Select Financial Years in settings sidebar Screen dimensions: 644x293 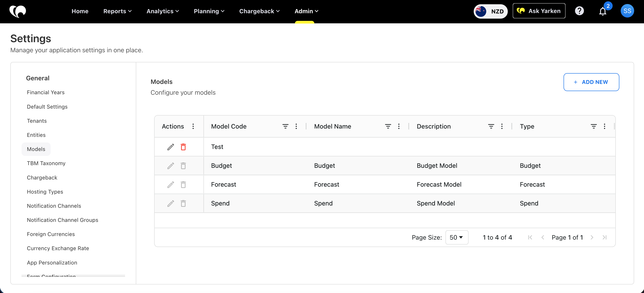(x=45, y=92)
